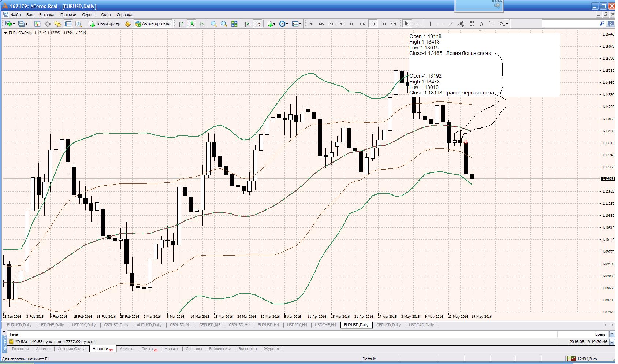Select the Horizontal Line drawing tool

(440, 24)
